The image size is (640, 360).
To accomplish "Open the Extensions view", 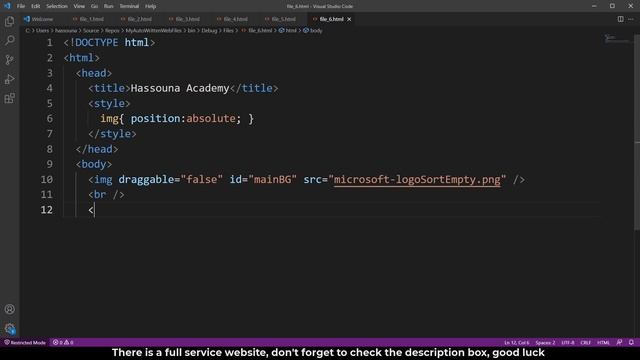I will (9, 98).
